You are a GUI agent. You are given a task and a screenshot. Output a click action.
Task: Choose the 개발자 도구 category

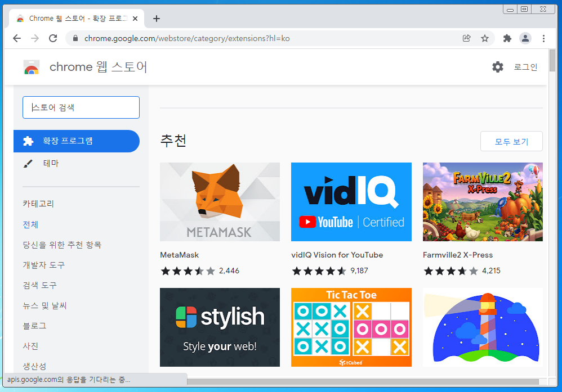click(x=44, y=265)
